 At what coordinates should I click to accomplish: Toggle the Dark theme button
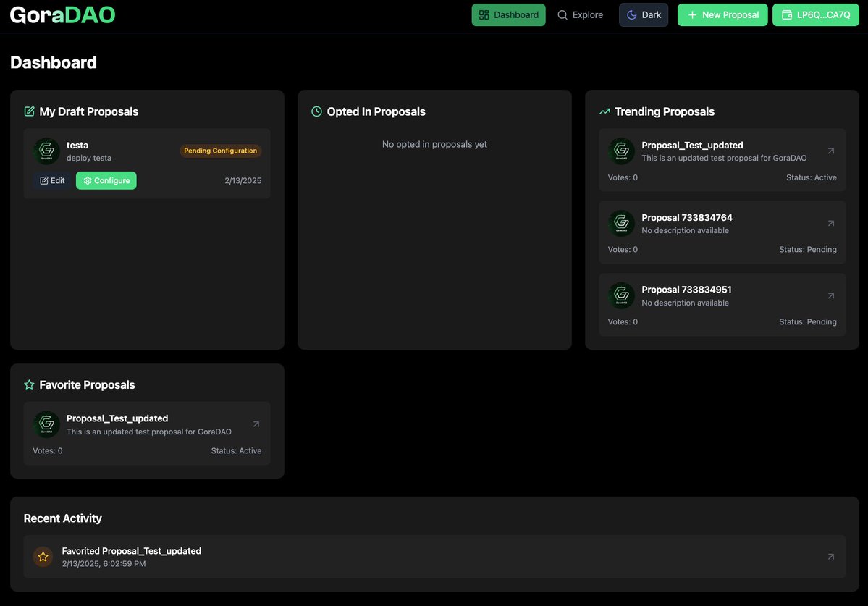point(644,15)
